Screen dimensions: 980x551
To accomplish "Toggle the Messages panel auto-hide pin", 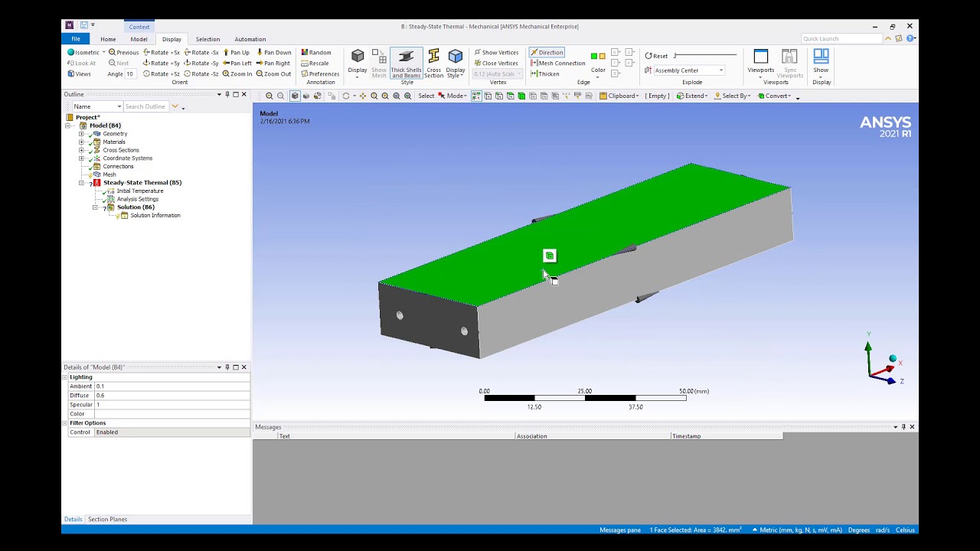I will tap(903, 427).
